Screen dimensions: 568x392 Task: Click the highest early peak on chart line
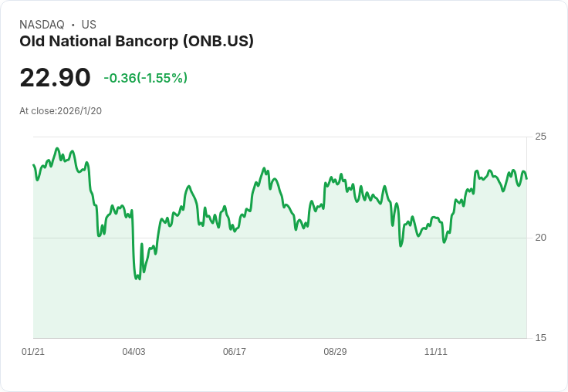[57, 148]
